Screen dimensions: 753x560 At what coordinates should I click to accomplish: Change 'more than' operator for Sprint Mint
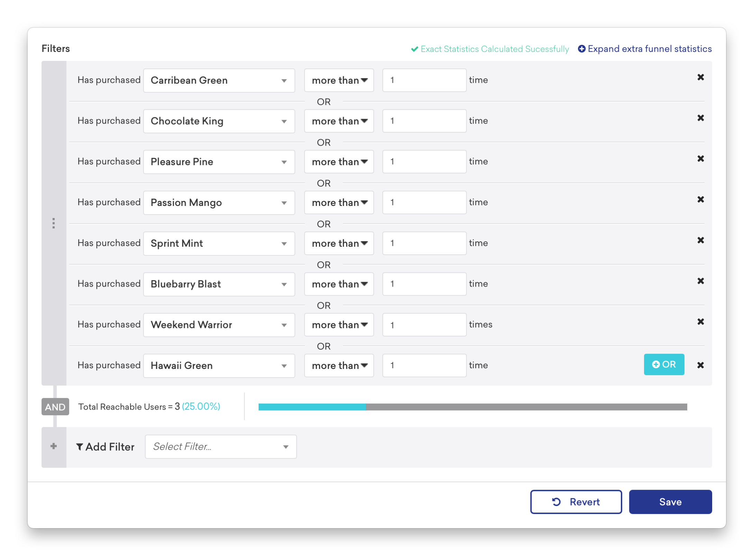click(339, 243)
